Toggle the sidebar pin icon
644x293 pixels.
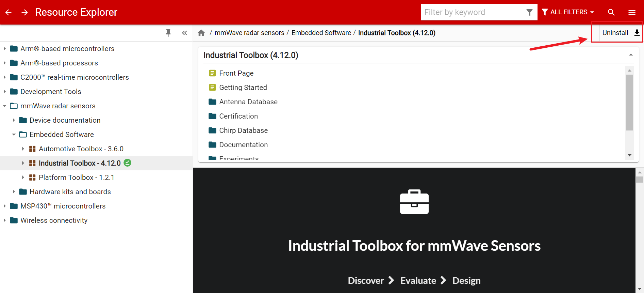(x=168, y=33)
